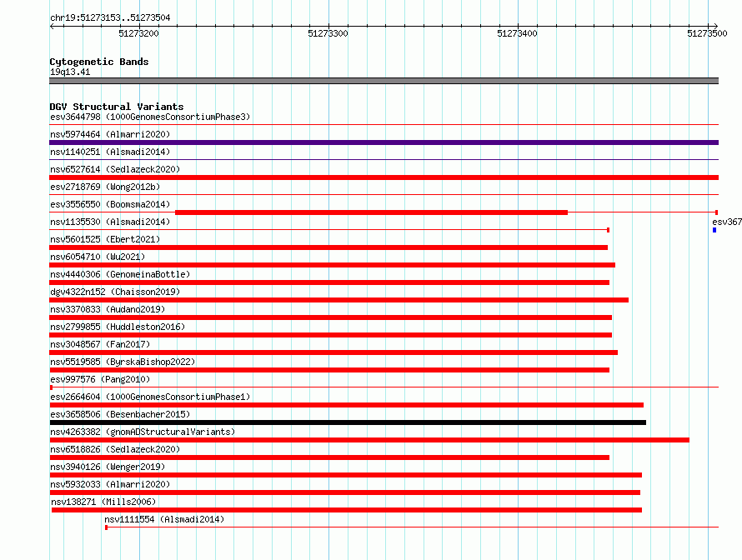Image resolution: width=742 pixels, height=560 pixels.
Task: Click the left arrow on the ruler
Action: point(52,27)
